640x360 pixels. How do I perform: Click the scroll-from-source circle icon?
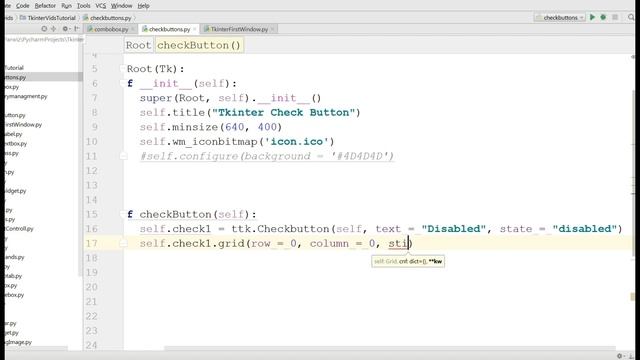click(x=44, y=29)
